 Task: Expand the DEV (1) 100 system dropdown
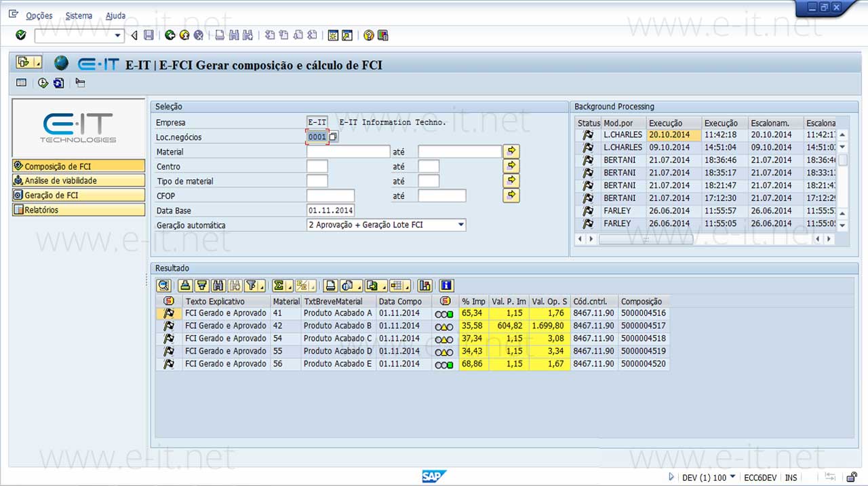click(x=732, y=477)
